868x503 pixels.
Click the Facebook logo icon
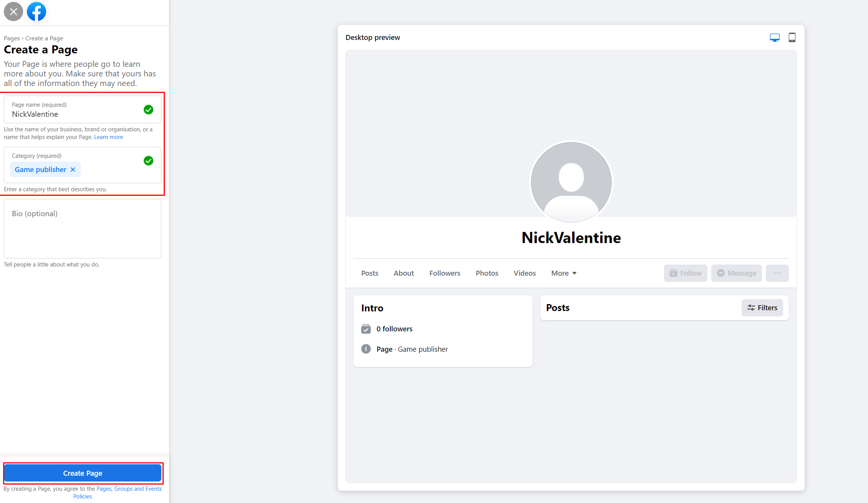[x=37, y=12]
